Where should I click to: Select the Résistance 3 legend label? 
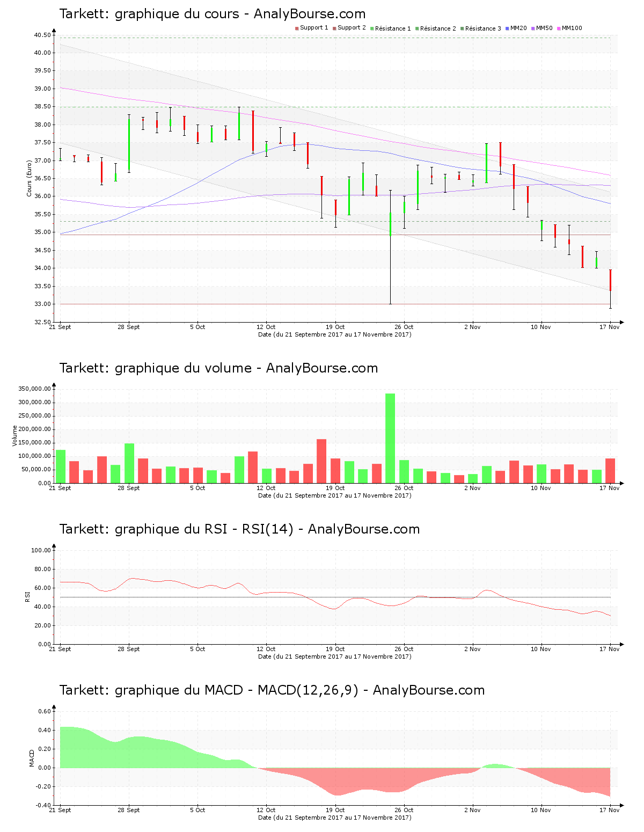click(483, 28)
